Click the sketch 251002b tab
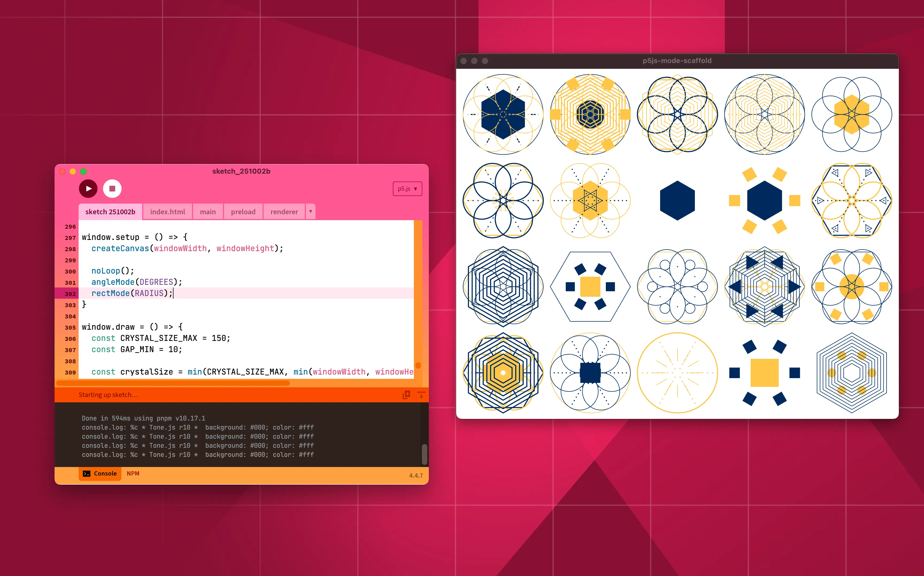This screenshot has width=924, height=576. [110, 212]
